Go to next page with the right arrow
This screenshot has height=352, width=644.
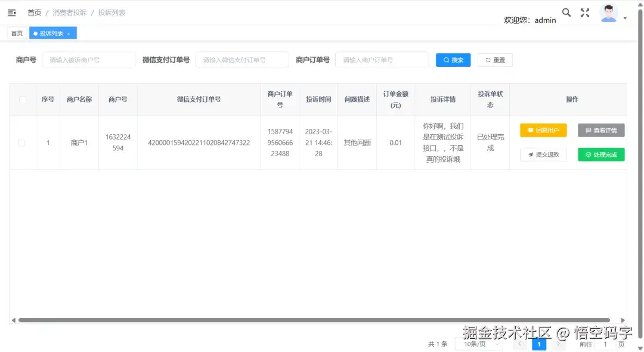coord(559,344)
